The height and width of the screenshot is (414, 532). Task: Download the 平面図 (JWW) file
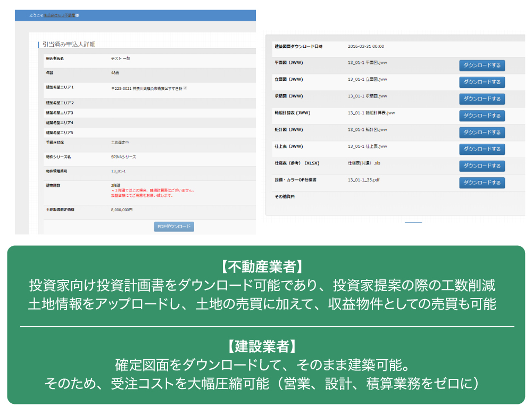(x=482, y=65)
